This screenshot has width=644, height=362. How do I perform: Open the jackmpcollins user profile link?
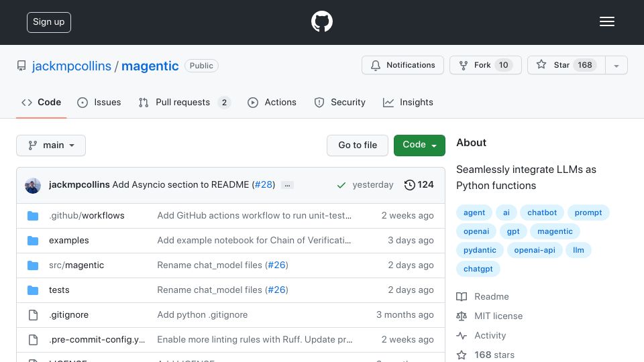click(72, 66)
